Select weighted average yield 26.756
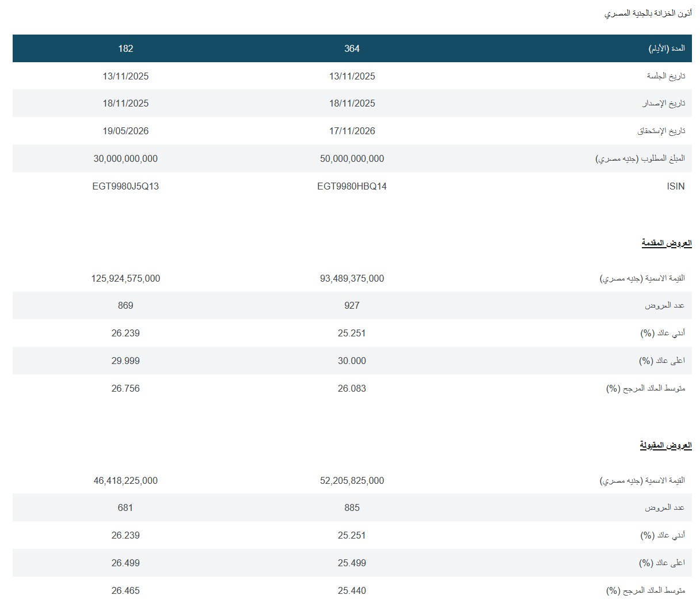Screen dimensions: 700x610 [125, 388]
